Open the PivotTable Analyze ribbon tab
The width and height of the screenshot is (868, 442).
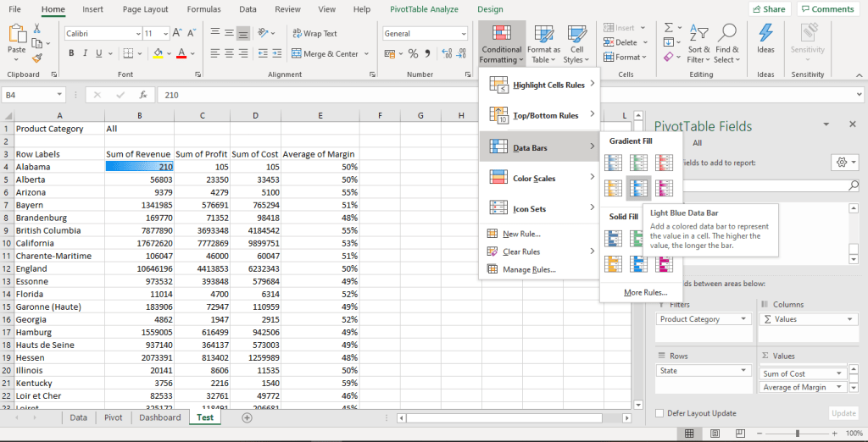pos(424,9)
